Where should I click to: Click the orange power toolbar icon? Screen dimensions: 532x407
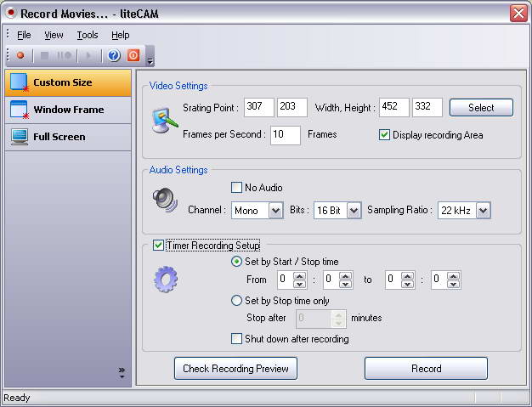[133, 55]
